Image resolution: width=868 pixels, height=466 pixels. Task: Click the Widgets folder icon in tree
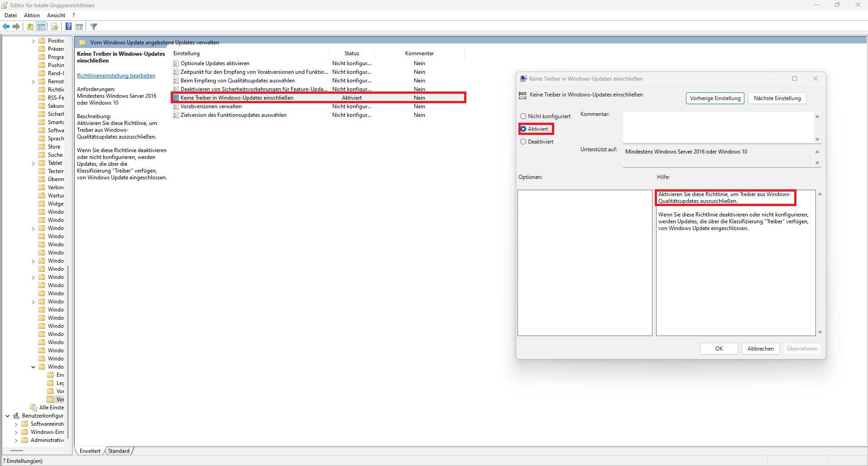click(x=42, y=204)
